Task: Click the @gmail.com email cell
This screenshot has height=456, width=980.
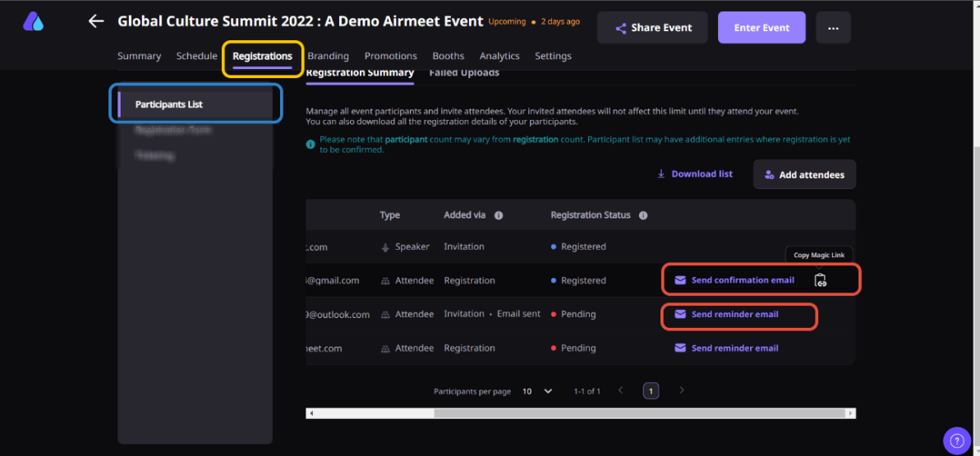Action: coord(333,280)
